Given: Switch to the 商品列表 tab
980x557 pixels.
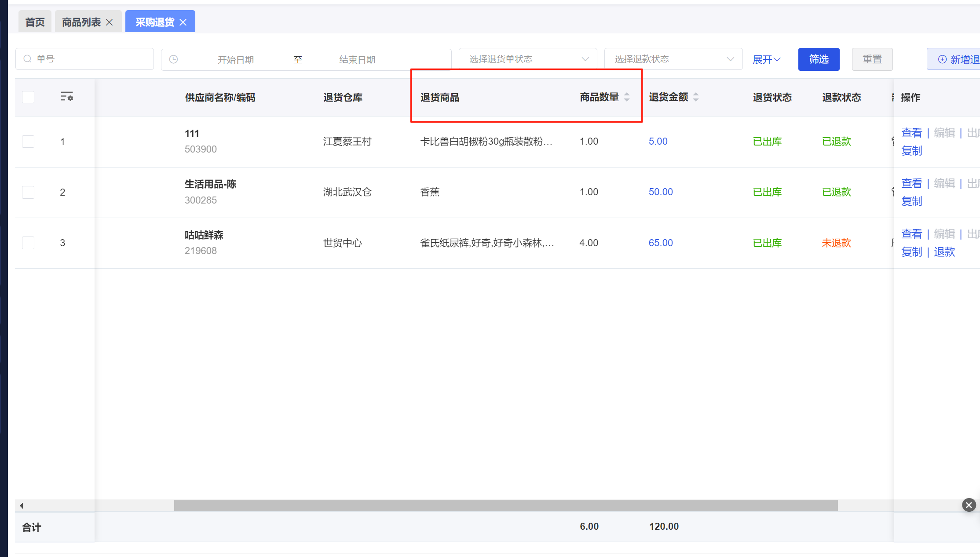Looking at the screenshot, I should (x=81, y=22).
